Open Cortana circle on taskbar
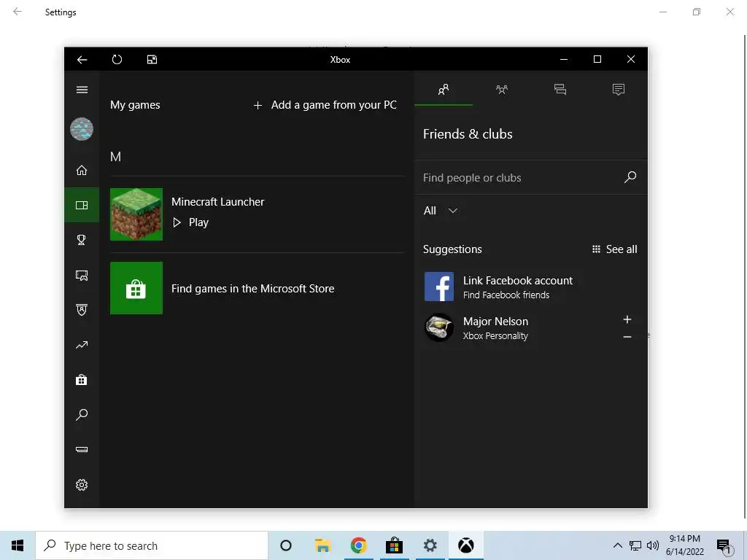This screenshot has height=560, width=747. [286, 545]
